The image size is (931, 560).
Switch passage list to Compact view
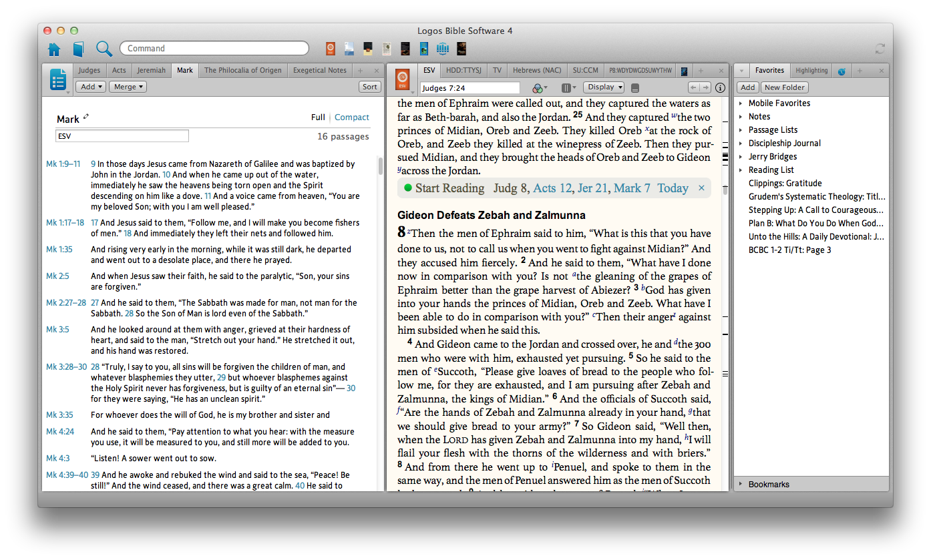351,117
